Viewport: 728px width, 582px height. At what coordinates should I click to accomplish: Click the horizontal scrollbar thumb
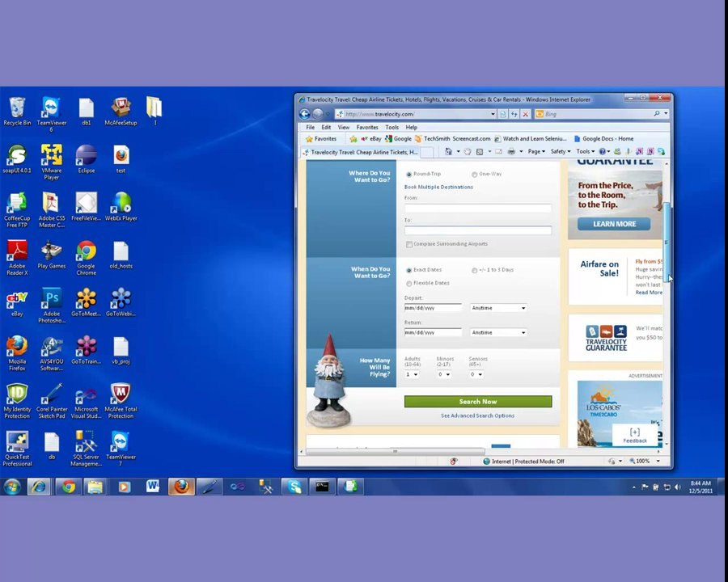[395, 451]
